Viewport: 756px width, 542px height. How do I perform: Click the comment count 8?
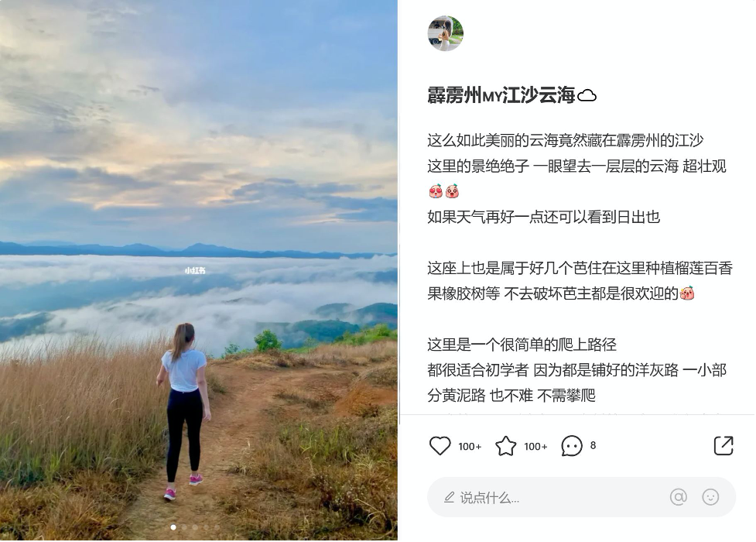click(593, 445)
